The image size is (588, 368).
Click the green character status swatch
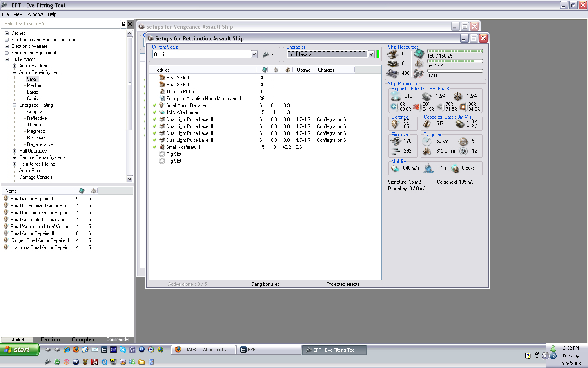(378, 54)
